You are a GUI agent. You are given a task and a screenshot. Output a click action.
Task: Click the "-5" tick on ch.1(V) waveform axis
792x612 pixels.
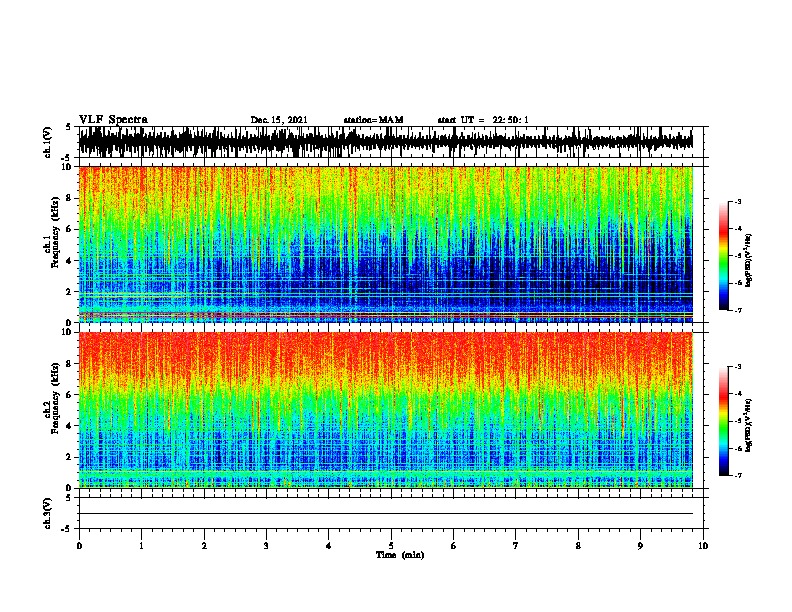click(x=67, y=158)
